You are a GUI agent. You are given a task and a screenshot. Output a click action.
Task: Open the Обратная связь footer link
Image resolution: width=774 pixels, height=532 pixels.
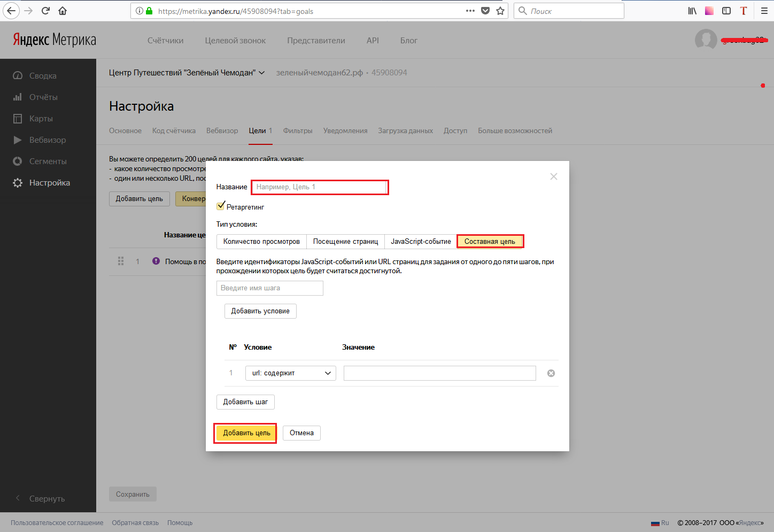click(x=135, y=523)
